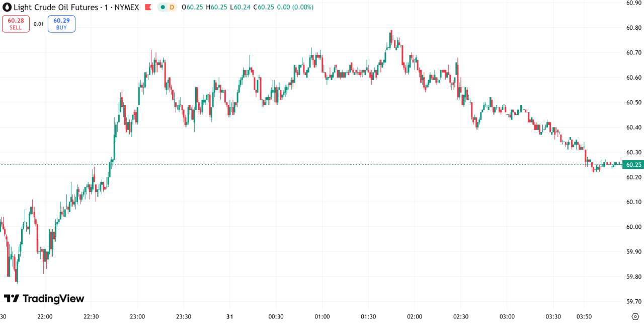Click the 59.70 price scale label
Screen dimensions: 644x323
[x=633, y=301]
